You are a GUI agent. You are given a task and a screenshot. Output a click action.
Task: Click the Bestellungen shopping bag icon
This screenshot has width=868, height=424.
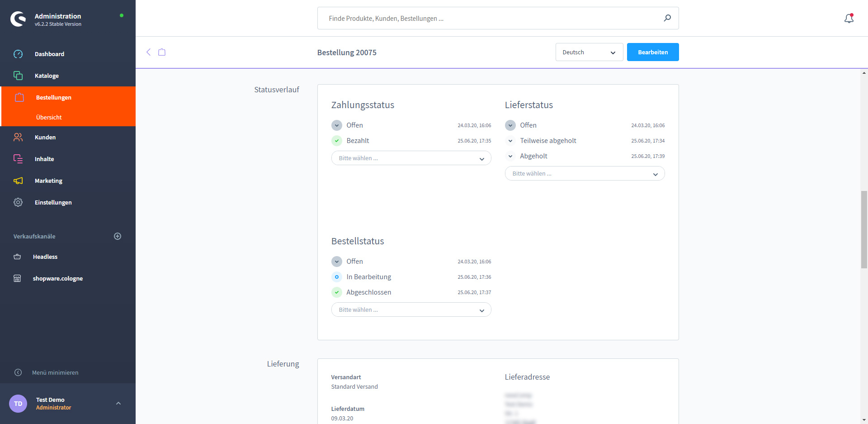[x=19, y=97]
